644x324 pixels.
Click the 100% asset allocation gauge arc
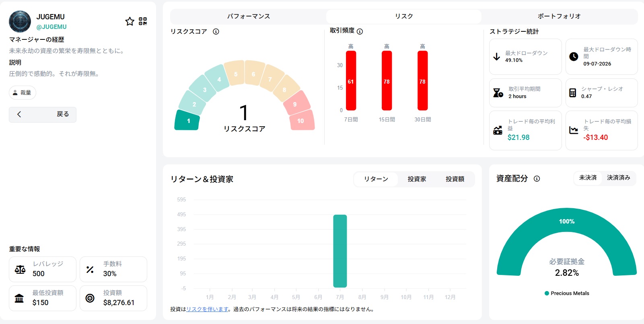click(x=567, y=221)
